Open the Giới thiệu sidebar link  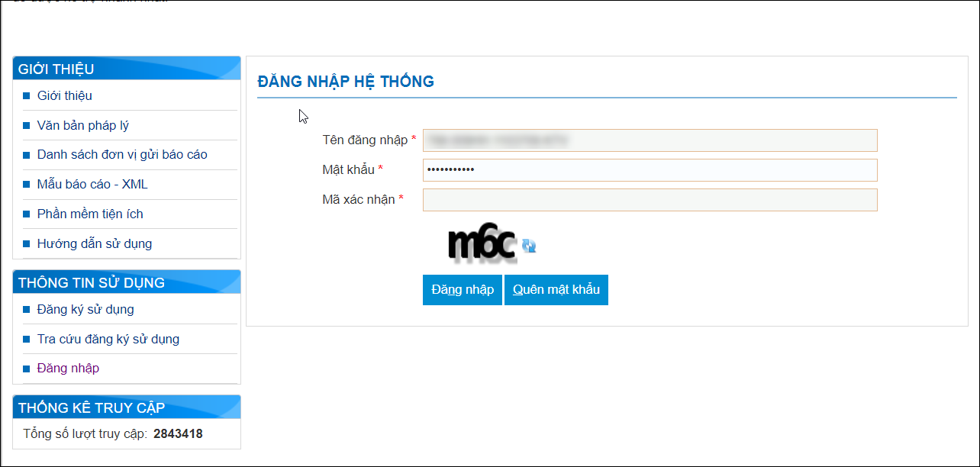pos(65,95)
